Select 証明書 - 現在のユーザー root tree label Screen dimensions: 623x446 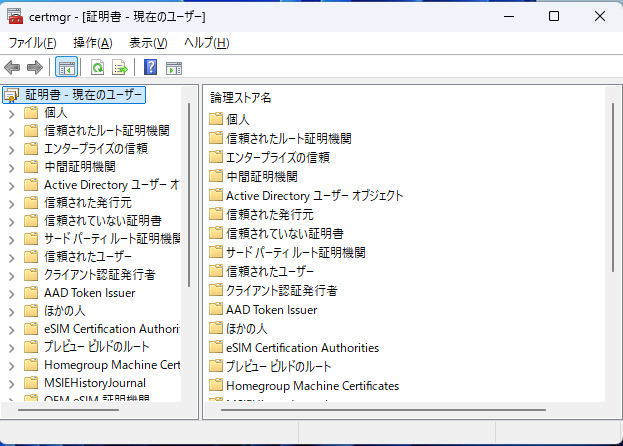click(x=83, y=95)
